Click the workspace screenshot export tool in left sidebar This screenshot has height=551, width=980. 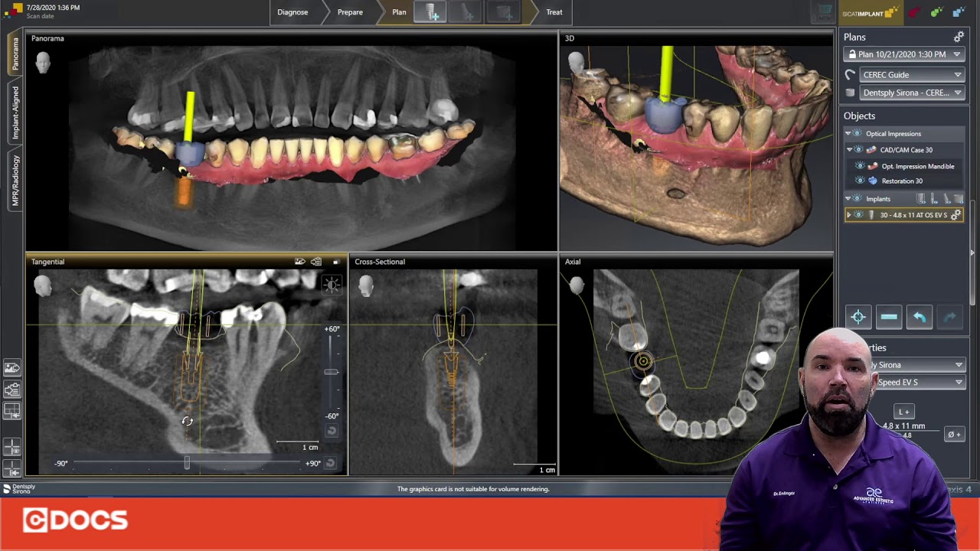click(x=11, y=368)
